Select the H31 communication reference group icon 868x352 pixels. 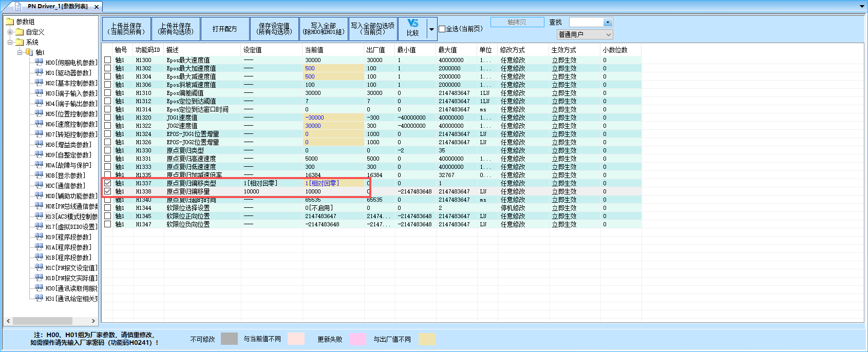tap(39, 298)
